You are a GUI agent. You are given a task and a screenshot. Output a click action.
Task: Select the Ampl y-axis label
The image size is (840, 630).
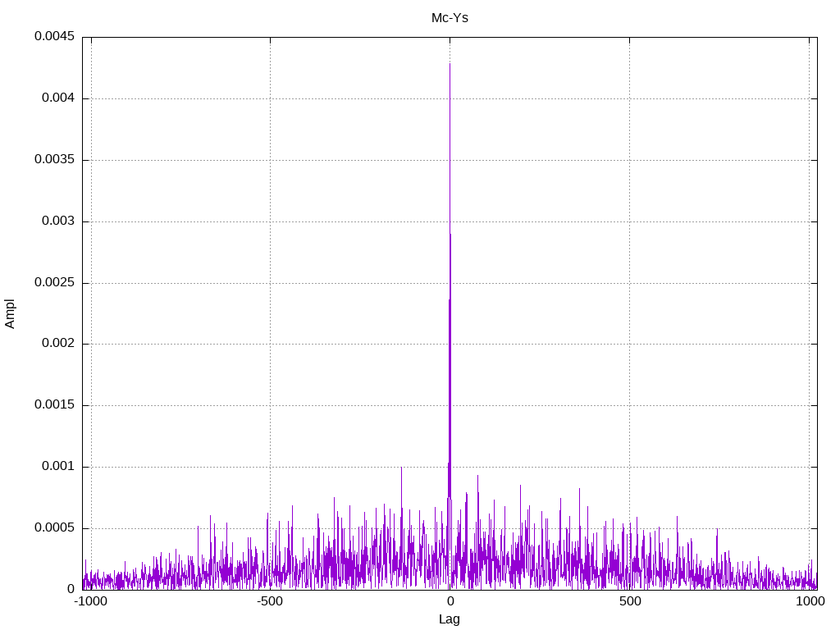click(11, 313)
